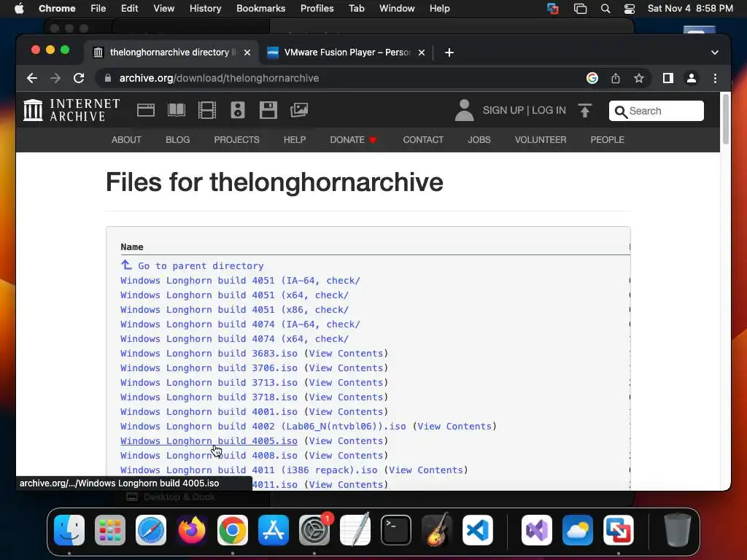This screenshot has height=560, width=747.
Task: Open the Chrome profile icon
Action: coord(692,78)
